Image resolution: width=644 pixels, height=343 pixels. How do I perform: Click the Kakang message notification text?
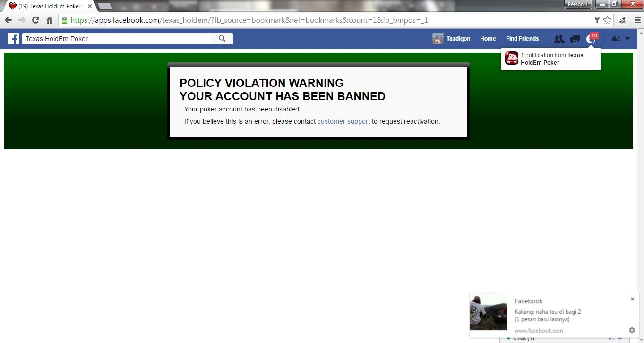click(548, 316)
